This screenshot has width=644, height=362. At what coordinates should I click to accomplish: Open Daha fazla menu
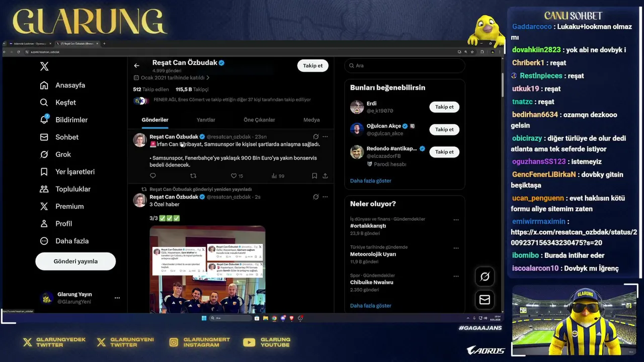pos(64,241)
